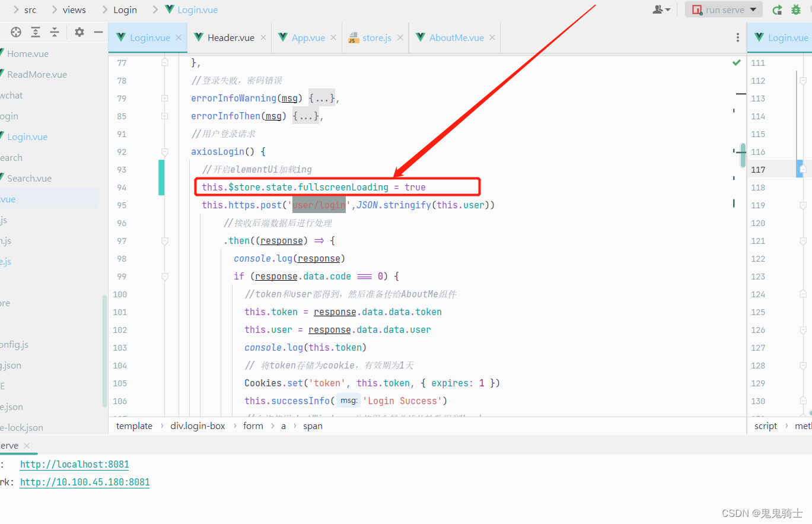Click form in bottom code breadcrumb
812x524 pixels.
click(x=253, y=425)
